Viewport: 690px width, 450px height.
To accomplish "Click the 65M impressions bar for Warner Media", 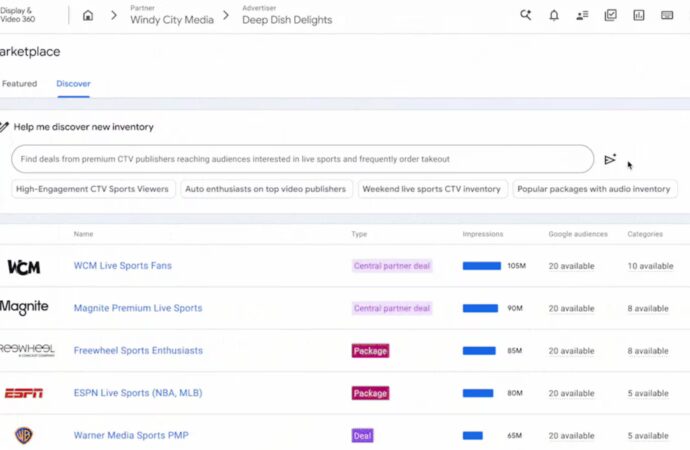I will pos(473,435).
